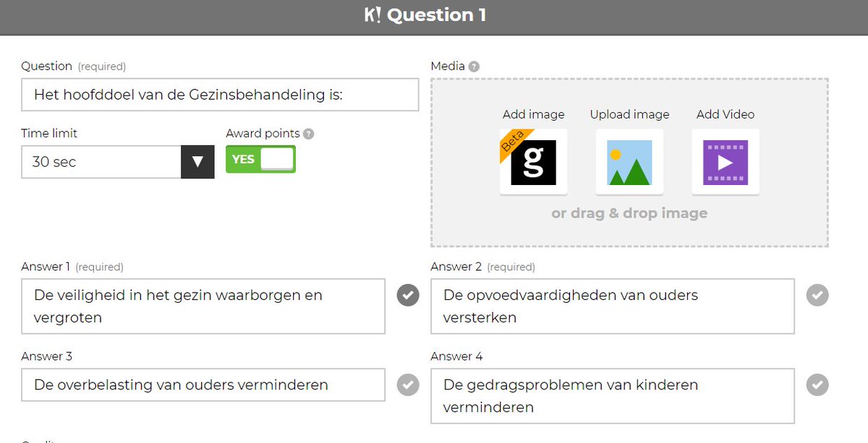Click the Add Video label

tap(725, 114)
